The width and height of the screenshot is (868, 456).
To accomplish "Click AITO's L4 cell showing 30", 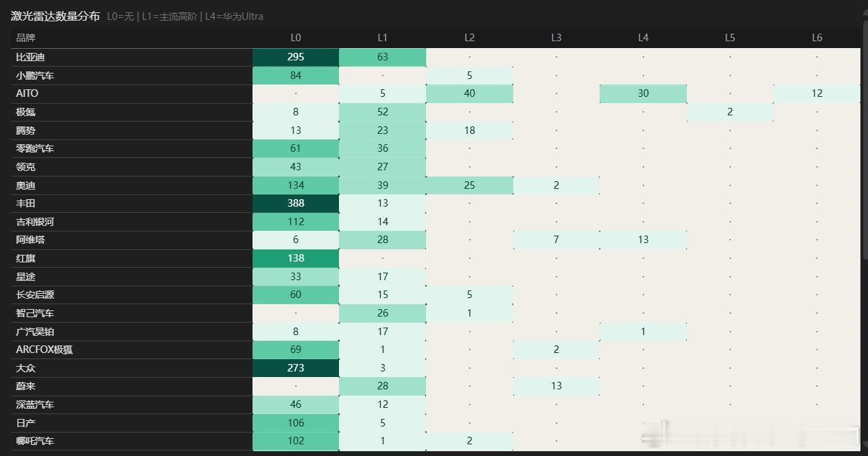I will 643,93.
